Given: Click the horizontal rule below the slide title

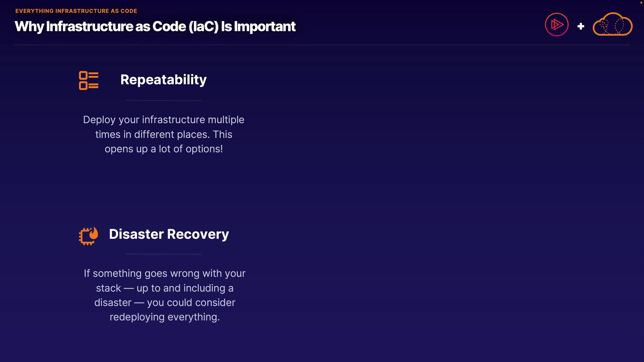Looking at the screenshot, I should 322,45.
